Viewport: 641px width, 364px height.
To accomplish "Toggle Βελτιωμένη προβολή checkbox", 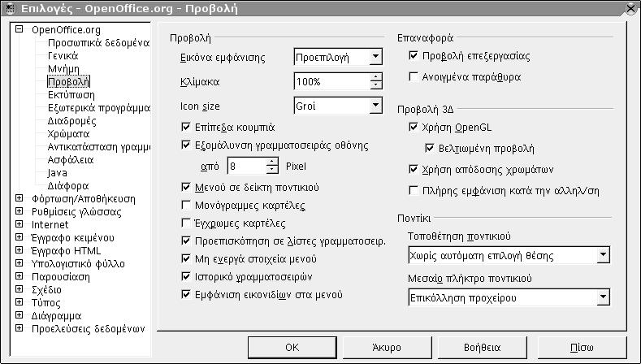I will coord(430,148).
